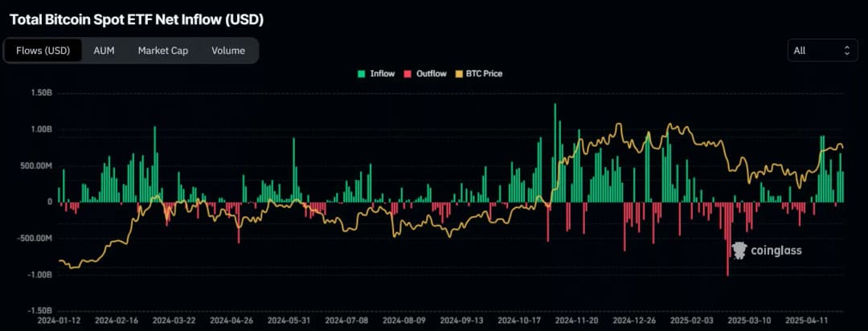This screenshot has height=331, width=868.
Task: Open the All time range dropdown
Action: 821,51
